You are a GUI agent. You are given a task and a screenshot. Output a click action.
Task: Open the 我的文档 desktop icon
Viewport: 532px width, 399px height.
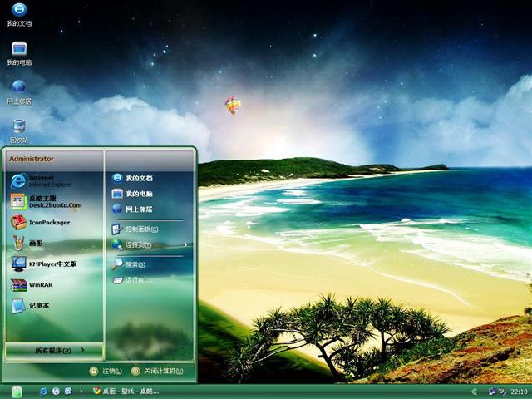[19, 15]
